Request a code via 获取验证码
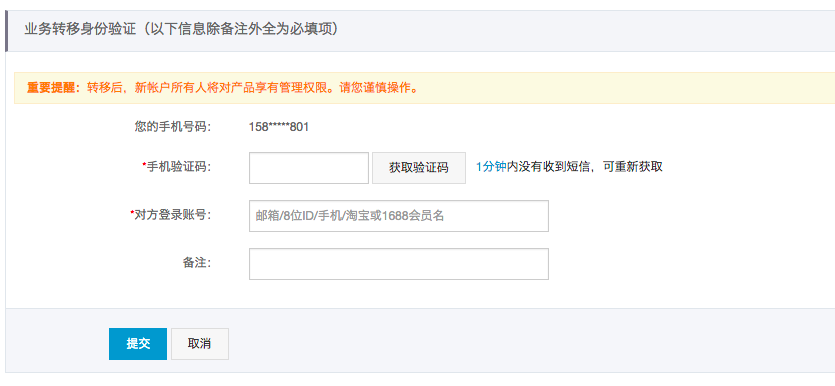 coord(419,168)
